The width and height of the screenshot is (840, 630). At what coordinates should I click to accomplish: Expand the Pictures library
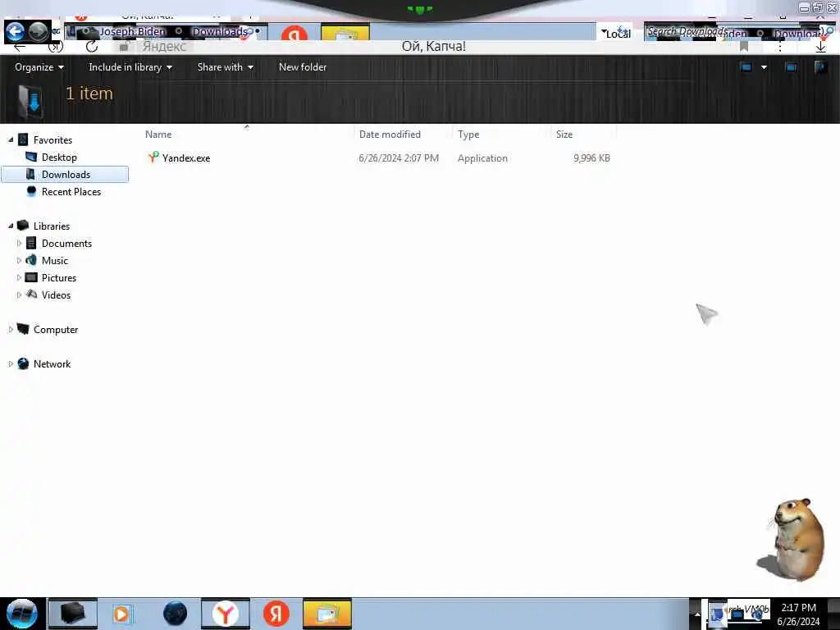[x=20, y=277]
